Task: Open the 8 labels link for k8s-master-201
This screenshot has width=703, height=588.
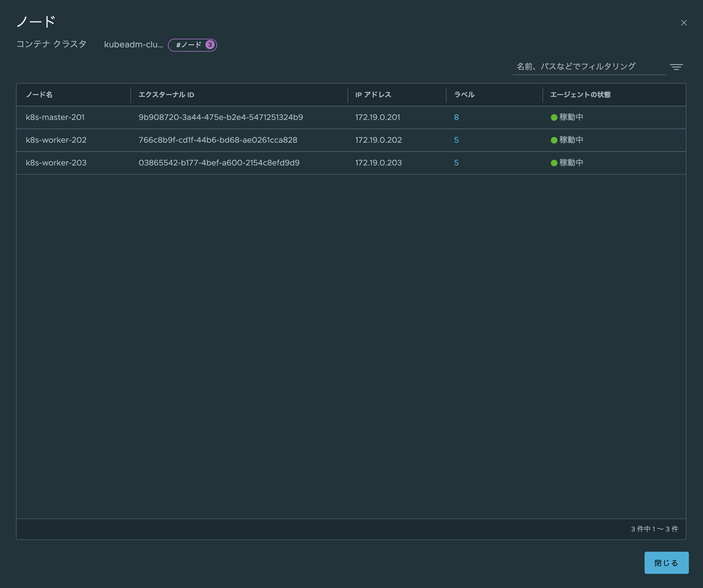Action: (456, 117)
